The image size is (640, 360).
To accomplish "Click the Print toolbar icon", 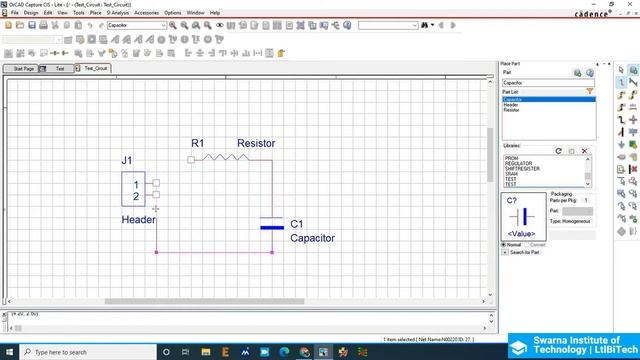I will (43, 25).
